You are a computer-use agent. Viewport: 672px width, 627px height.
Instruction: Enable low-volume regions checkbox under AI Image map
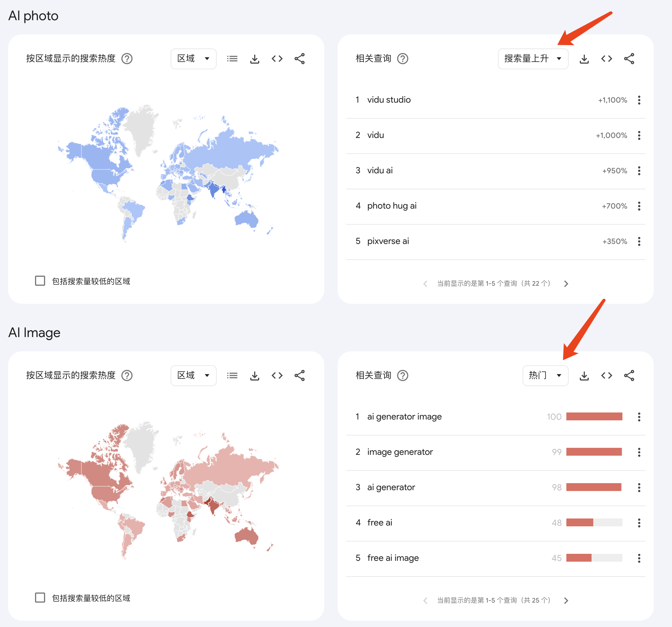40,598
